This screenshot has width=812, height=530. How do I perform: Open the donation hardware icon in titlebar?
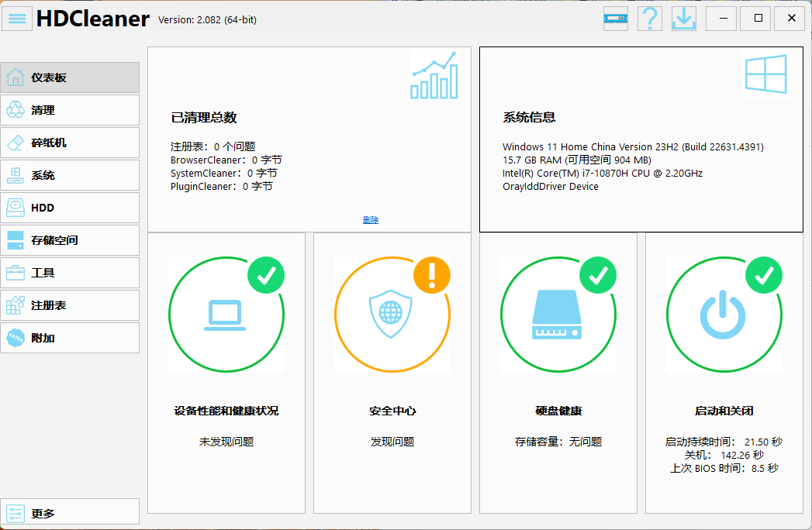tap(615, 18)
